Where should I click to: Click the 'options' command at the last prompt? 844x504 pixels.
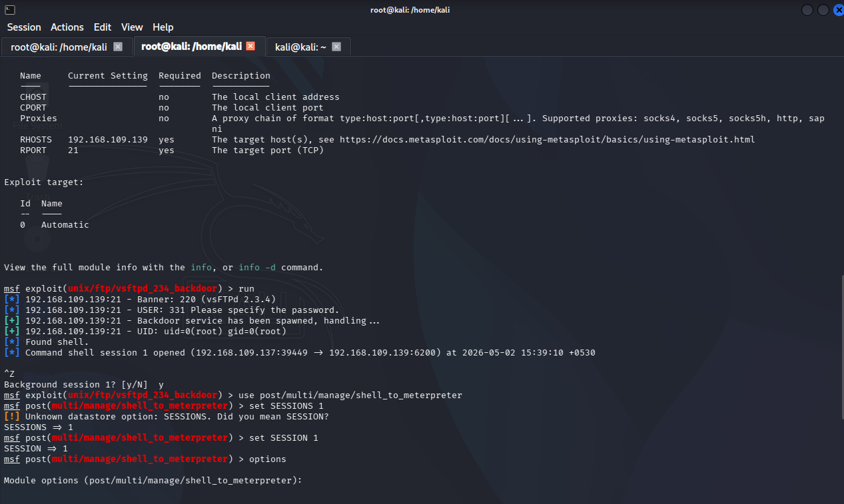[268, 459]
